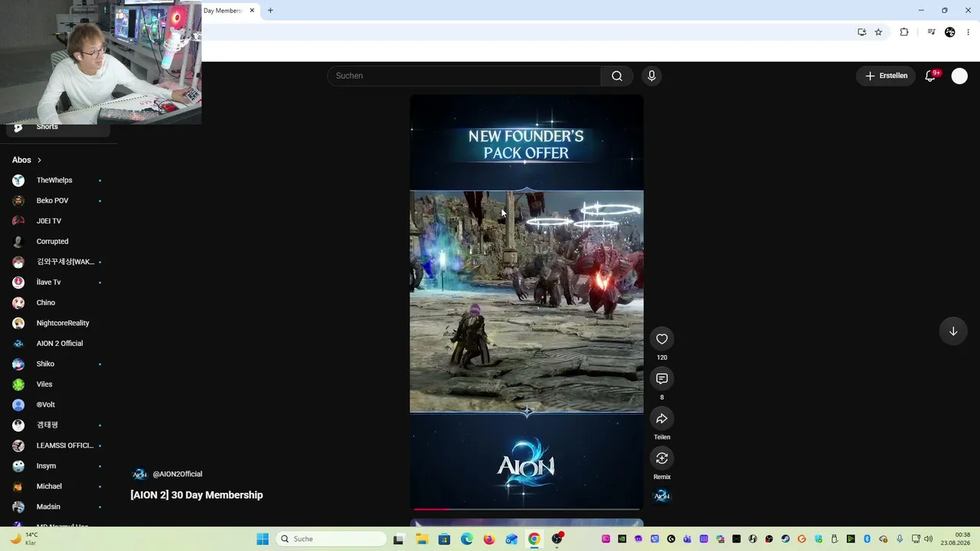Open the @AION2Official channel link
The width and height of the screenshot is (980, 551).
pyautogui.click(x=177, y=474)
